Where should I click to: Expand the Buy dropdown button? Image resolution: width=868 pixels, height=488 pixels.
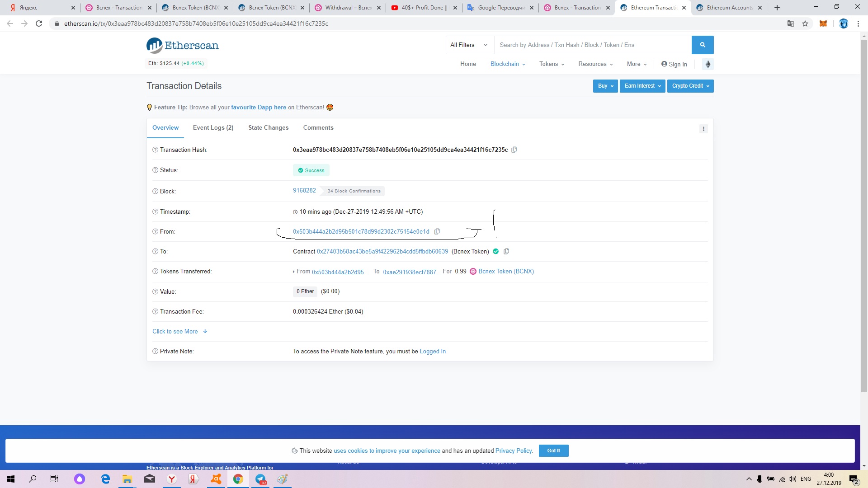click(x=605, y=86)
